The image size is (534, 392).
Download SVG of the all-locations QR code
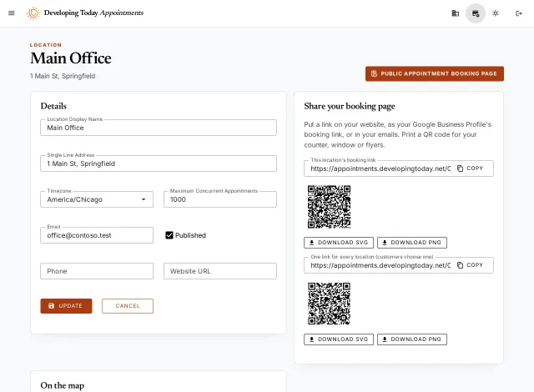[x=339, y=339]
